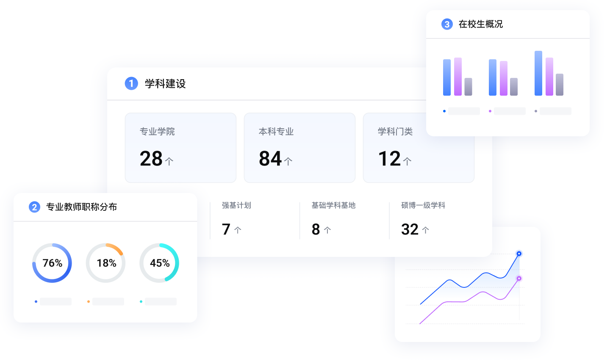Click the up arrow beside 84 本科专业
The width and height of the screenshot is (610, 364).
point(288,160)
